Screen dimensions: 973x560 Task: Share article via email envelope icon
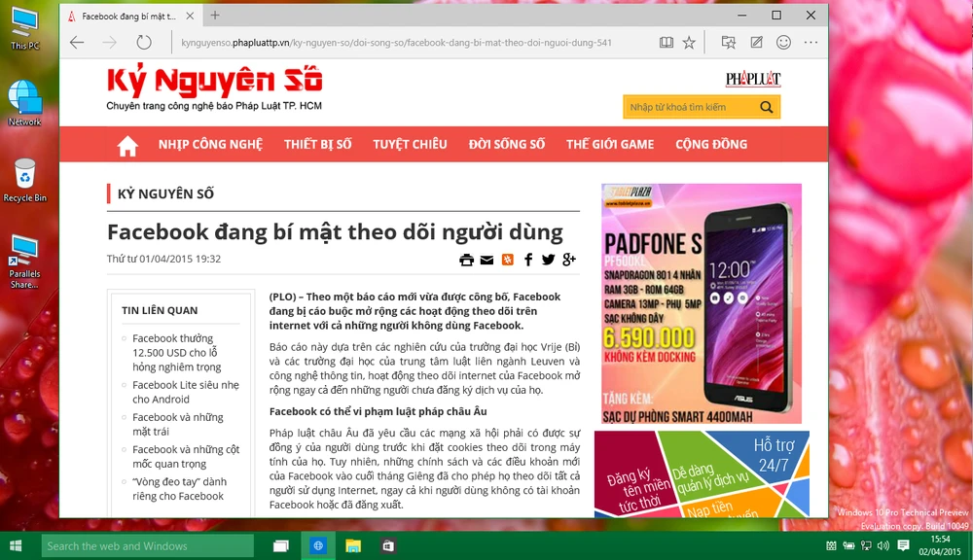pyautogui.click(x=486, y=260)
